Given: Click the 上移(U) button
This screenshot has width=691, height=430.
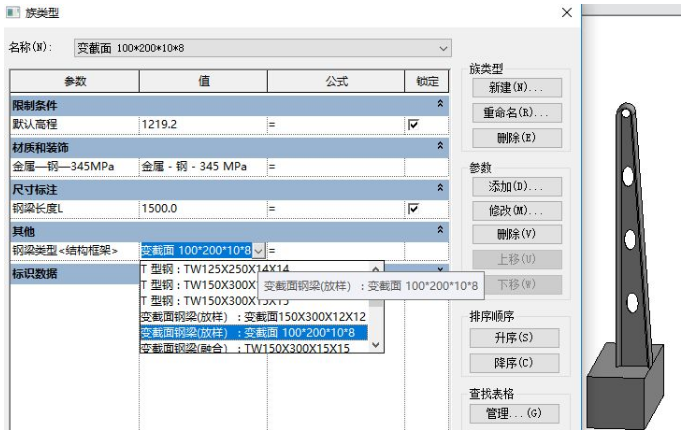Looking at the screenshot, I should click(x=516, y=259).
